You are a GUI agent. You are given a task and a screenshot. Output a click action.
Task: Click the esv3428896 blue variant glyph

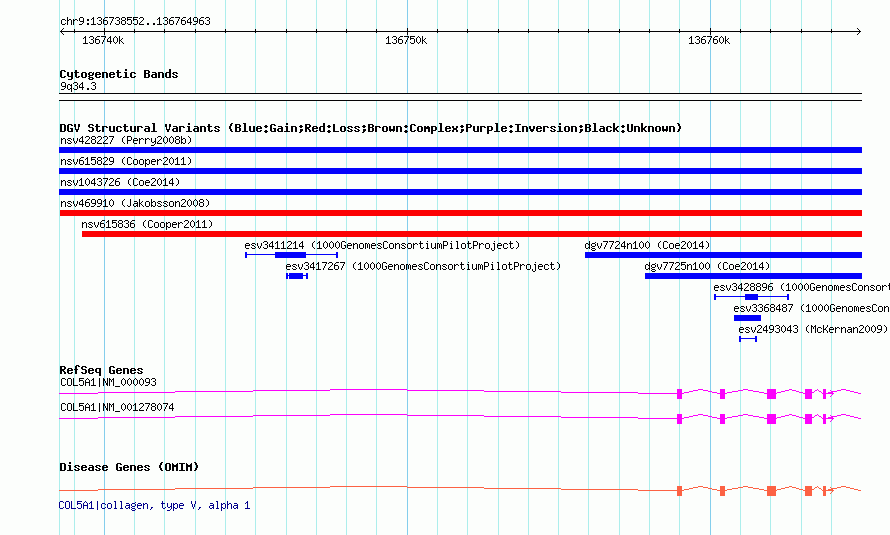(x=751, y=297)
